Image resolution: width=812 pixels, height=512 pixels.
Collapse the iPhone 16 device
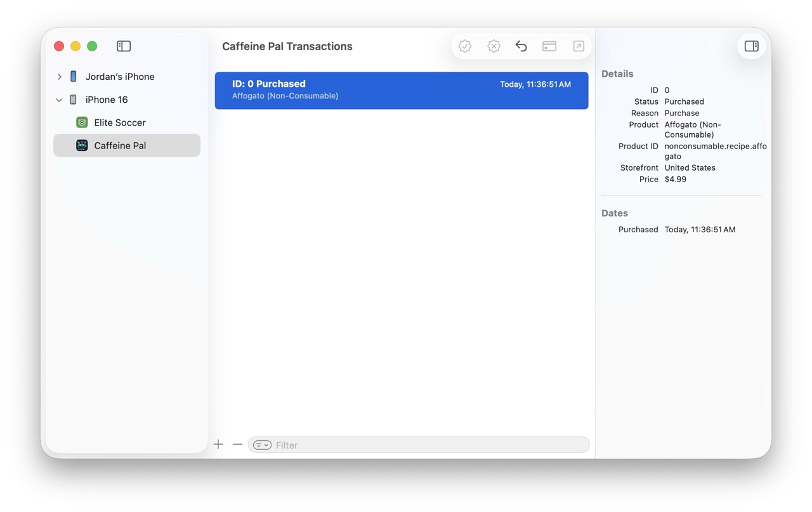pyautogui.click(x=59, y=100)
